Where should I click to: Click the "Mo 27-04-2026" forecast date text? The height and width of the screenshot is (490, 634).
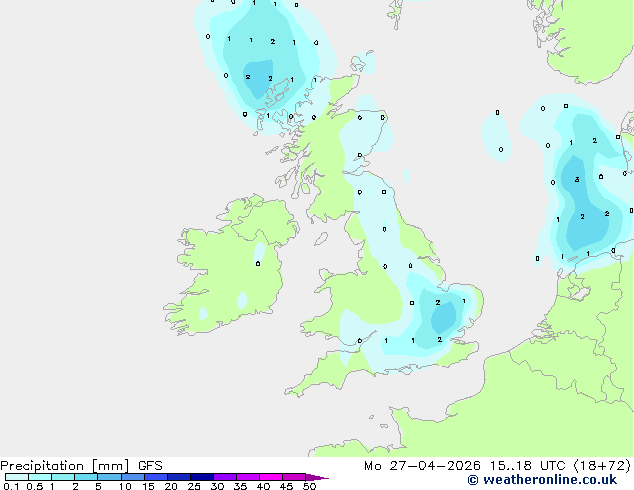coord(422,466)
